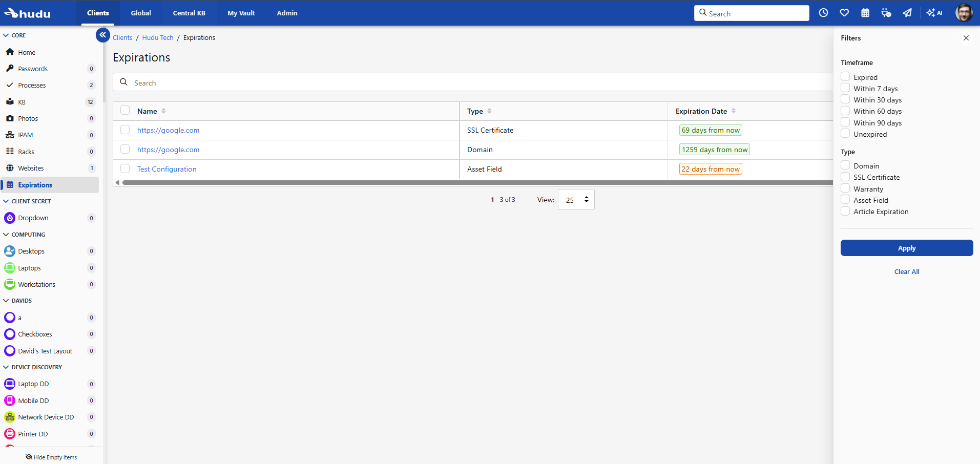Open Passwords key icon in sidebar

click(x=10, y=68)
